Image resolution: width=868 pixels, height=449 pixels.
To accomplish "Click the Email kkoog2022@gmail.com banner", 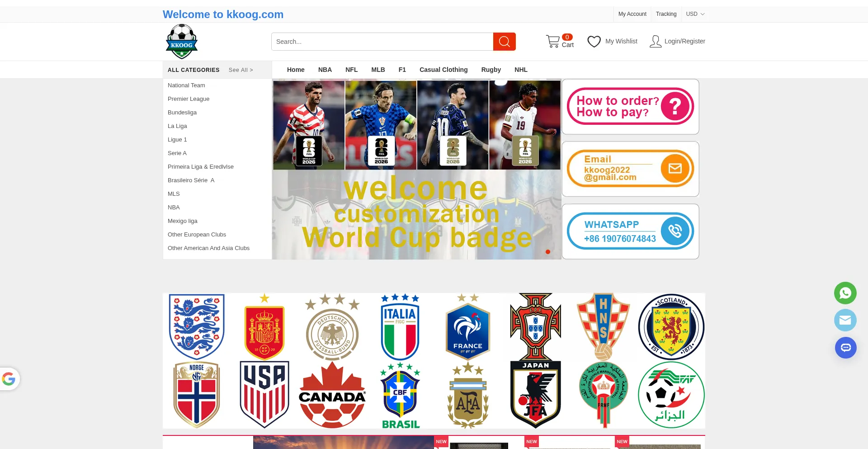I will coord(630,169).
